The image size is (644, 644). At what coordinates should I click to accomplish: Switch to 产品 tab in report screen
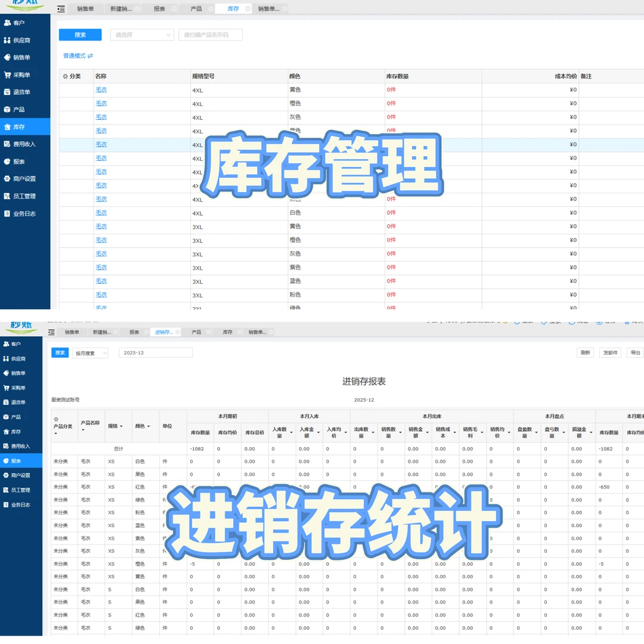pos(196,332)
